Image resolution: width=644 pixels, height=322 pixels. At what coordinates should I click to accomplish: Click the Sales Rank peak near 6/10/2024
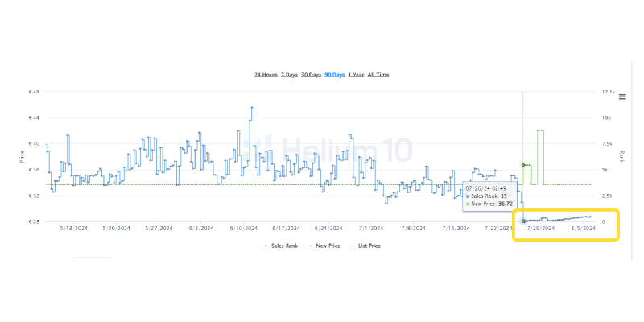[252, 108]
